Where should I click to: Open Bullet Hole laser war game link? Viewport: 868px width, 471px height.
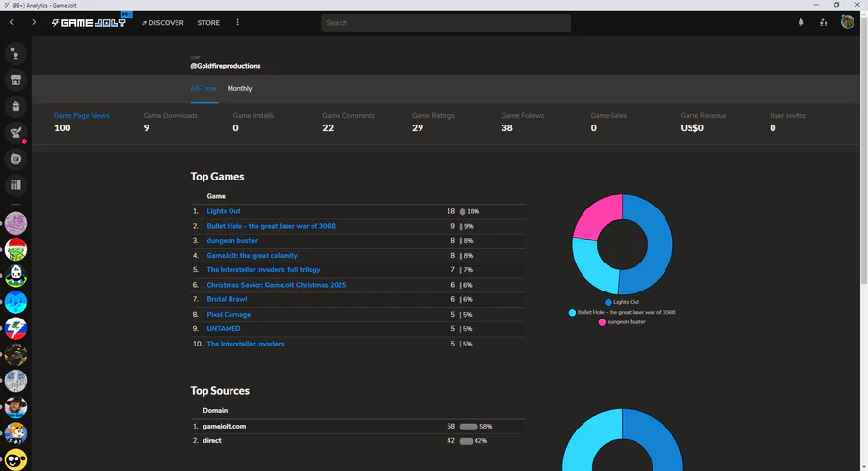[x=271, y=226]
